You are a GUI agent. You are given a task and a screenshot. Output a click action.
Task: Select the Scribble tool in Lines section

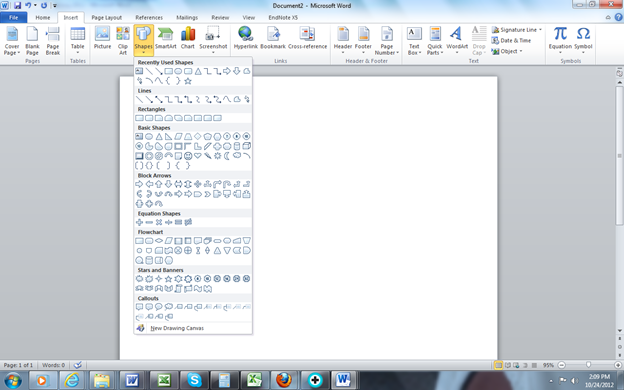[246, 99]
